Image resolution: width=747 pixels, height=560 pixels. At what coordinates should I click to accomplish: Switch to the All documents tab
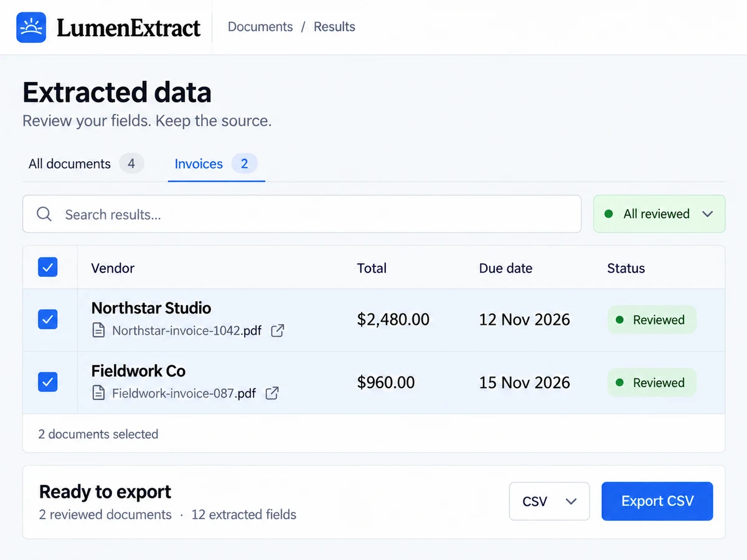[x=86, y=164]
